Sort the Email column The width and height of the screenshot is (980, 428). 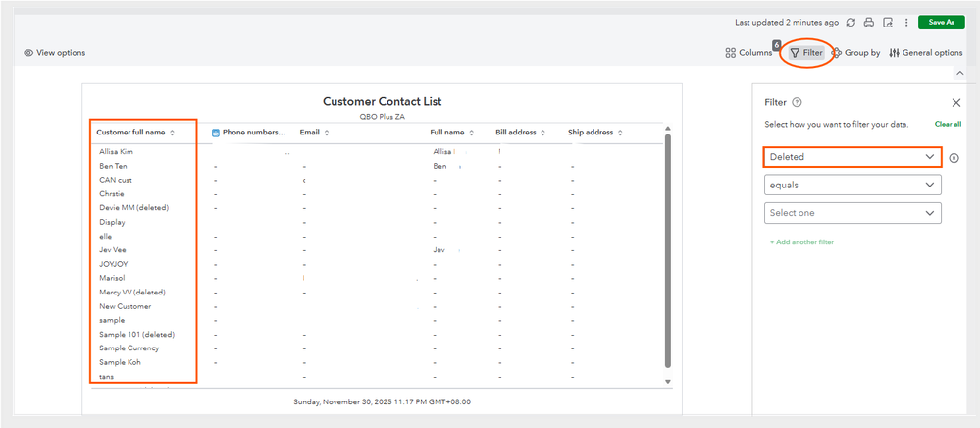[x=327, y=133]
